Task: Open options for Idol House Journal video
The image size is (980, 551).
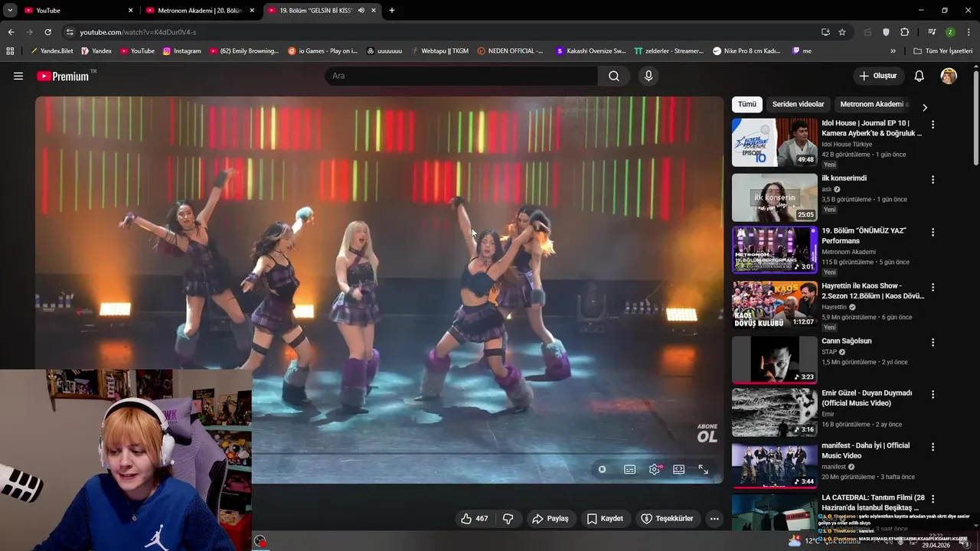Action: click(x=933, y=124)
